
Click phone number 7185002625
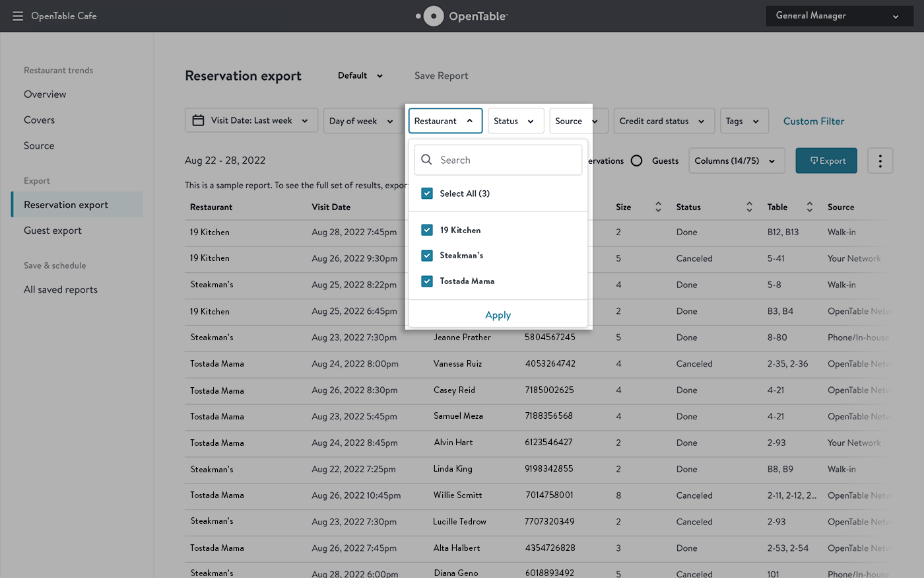[x=550, y=390]
